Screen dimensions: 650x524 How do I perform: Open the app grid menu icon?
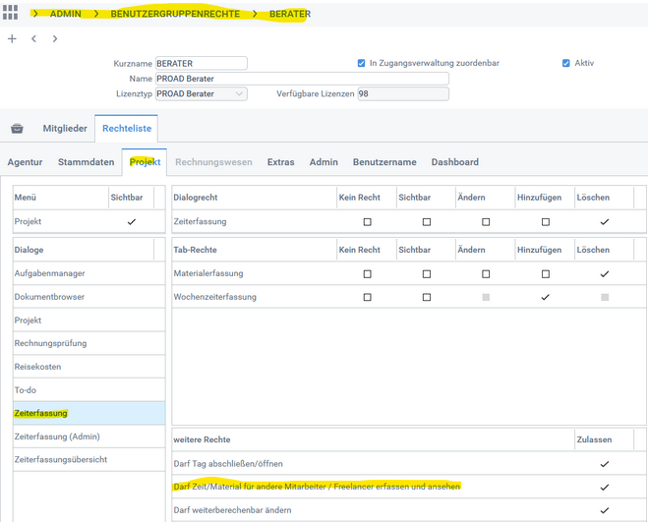point(11,14)
